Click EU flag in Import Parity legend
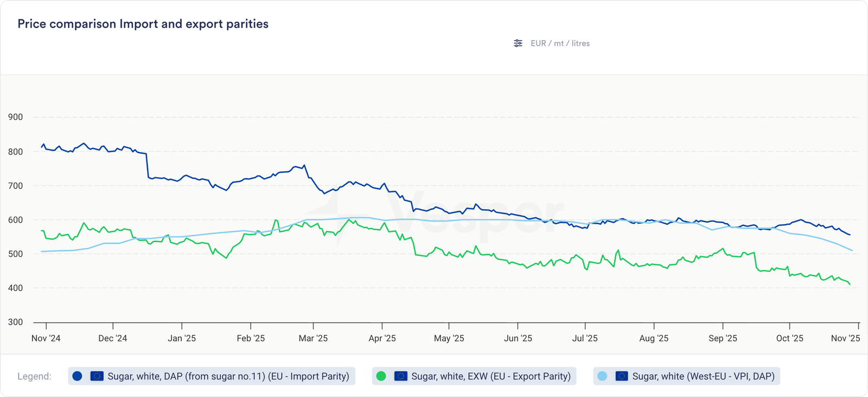 pos(97,376)
